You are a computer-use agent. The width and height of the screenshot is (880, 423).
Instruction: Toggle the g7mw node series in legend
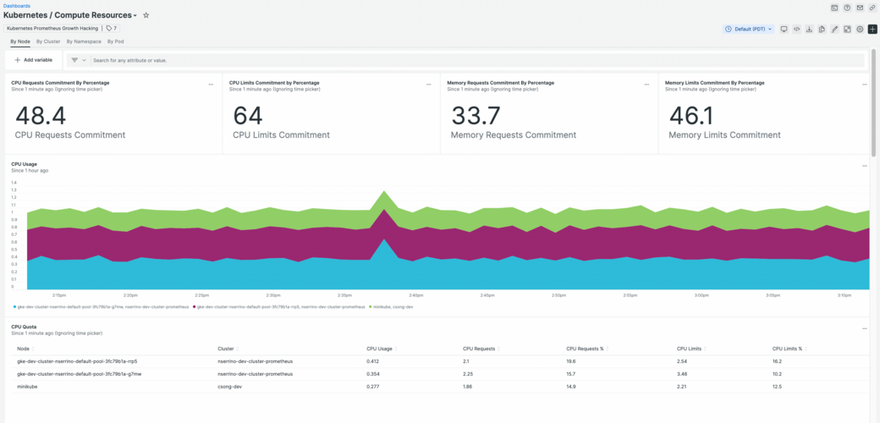[100, 307]
